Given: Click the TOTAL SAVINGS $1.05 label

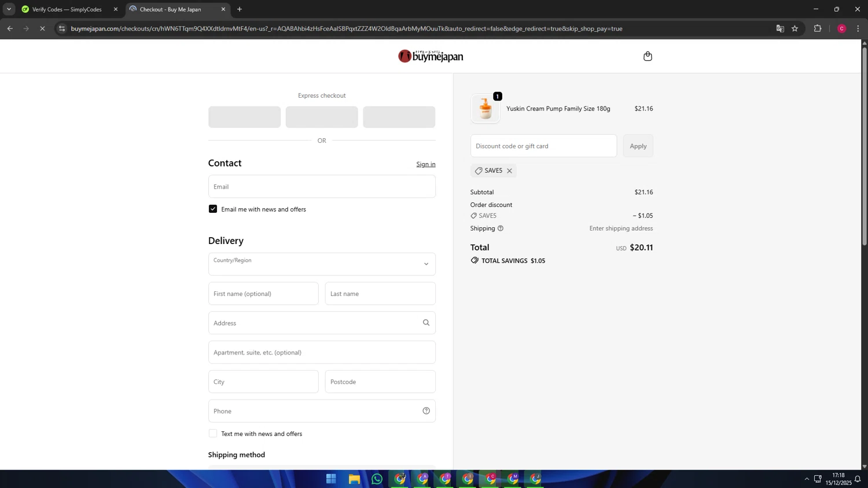Looking at the screenshot, I should pos(513,261).
